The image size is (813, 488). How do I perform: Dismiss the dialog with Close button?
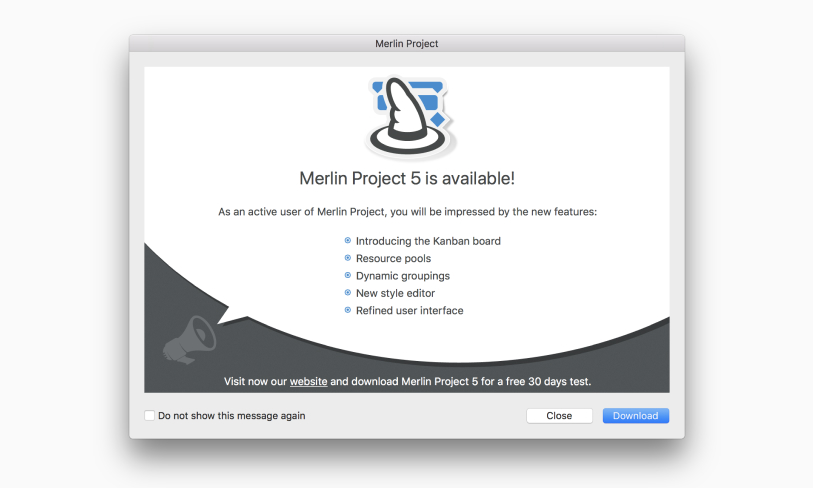click(559, 415)
